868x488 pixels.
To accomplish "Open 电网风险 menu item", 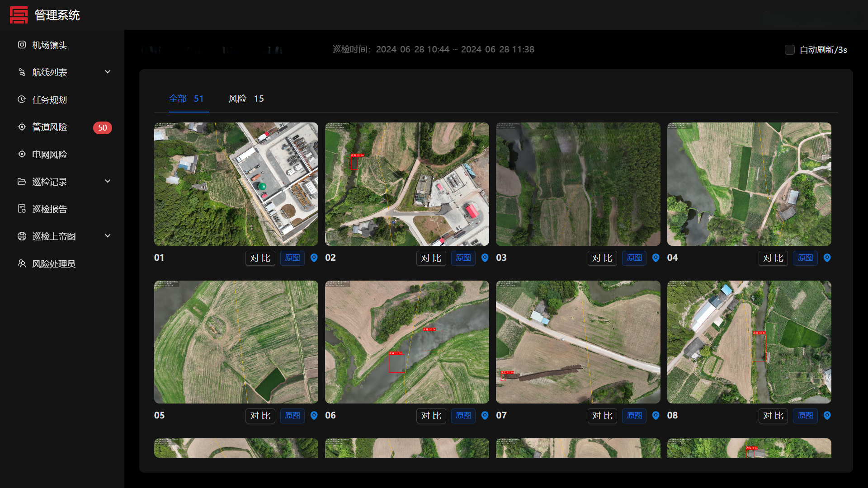I will click(62, 155).
